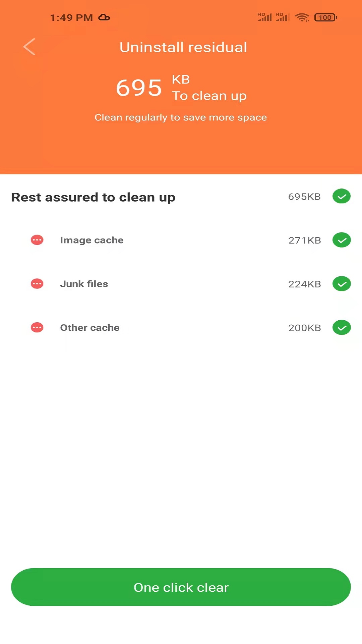Uncheck the Image cache checkbox
The image size is (362, 644).
click(341, 240)
